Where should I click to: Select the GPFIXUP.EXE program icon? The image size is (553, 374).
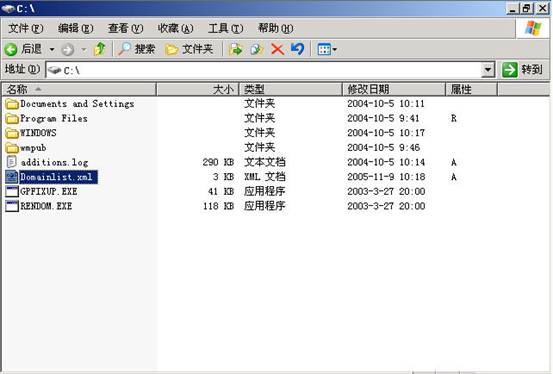12,192
